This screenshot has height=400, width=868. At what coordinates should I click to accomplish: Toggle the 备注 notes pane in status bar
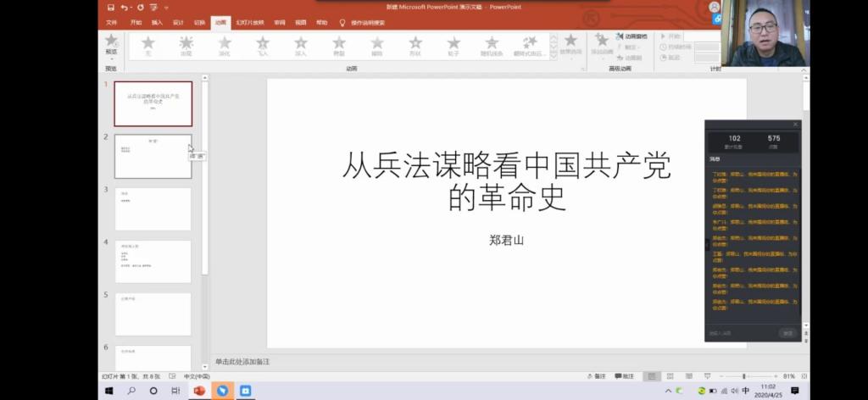[x=596, y=375]
